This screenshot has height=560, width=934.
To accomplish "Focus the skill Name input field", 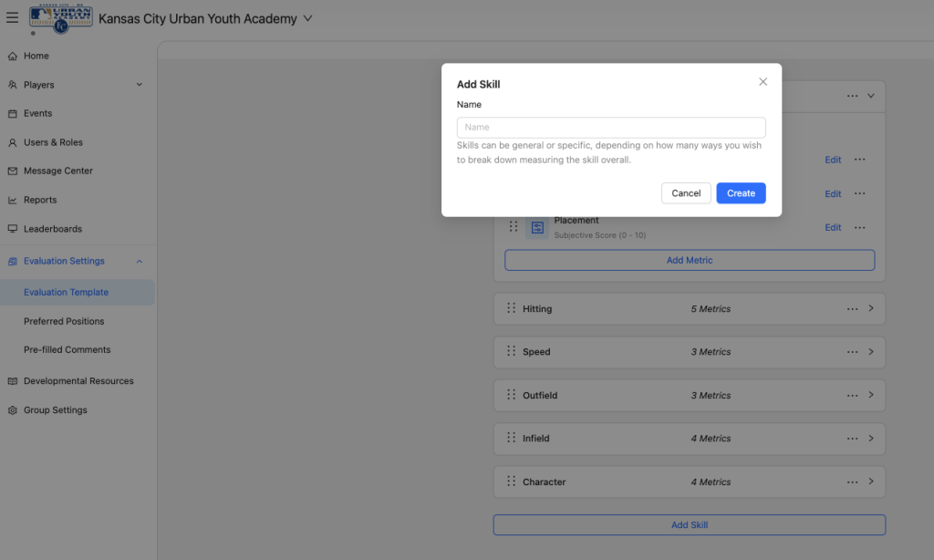I will point(611,128).
